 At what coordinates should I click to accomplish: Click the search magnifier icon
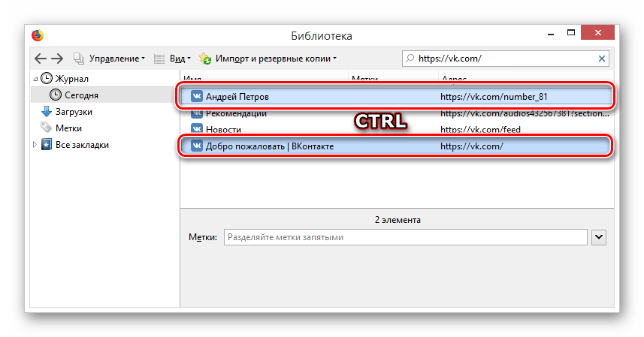[x=410, y=59]
